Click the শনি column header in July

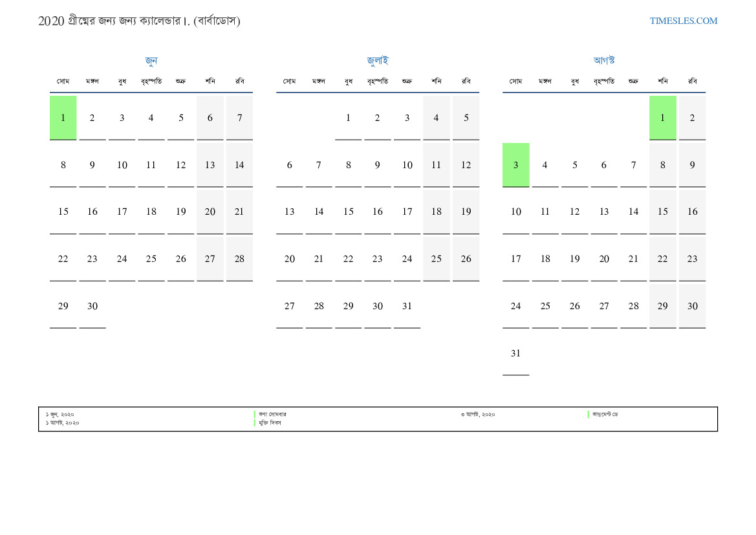[x=436, y=82]
